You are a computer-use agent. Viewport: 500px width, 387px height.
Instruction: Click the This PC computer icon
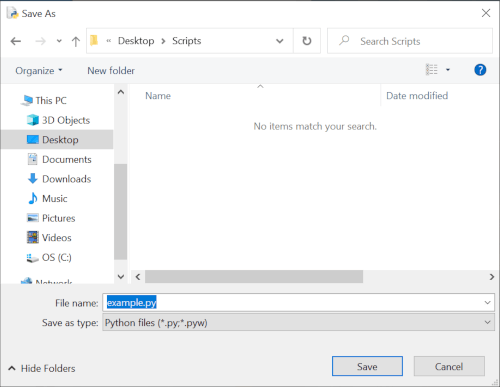(27, 100)
